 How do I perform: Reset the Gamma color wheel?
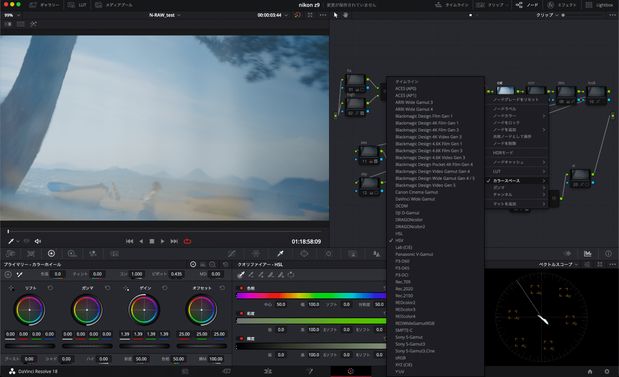coord(107,288)
